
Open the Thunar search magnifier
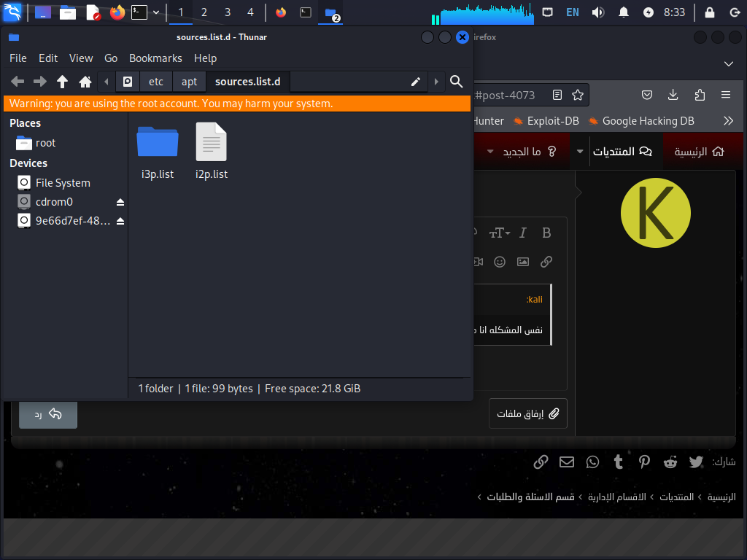tap(457, 82)
